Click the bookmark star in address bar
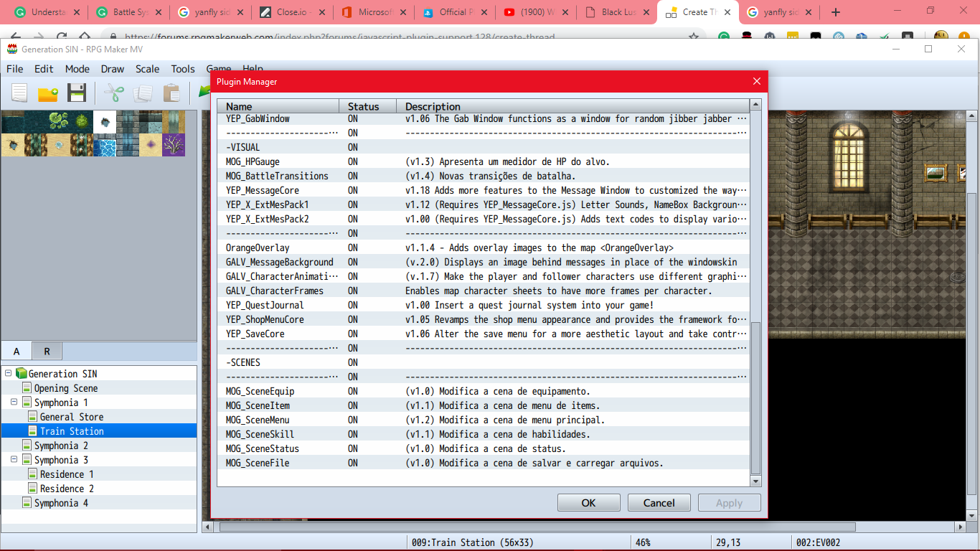Viewport: 980px width, 551px height. [694, 37]
